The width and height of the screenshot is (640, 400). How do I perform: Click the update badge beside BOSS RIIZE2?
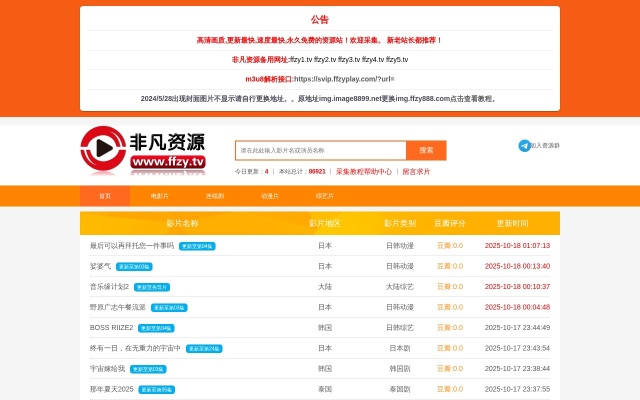pyautogui.click(x=156, y=328)
